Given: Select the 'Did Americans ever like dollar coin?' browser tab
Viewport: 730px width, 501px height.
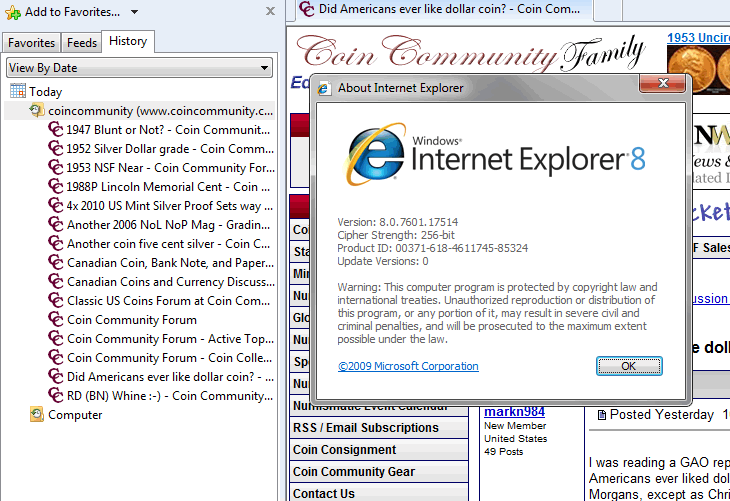Looking at the screenshot, I should click(x=444, y=10).
